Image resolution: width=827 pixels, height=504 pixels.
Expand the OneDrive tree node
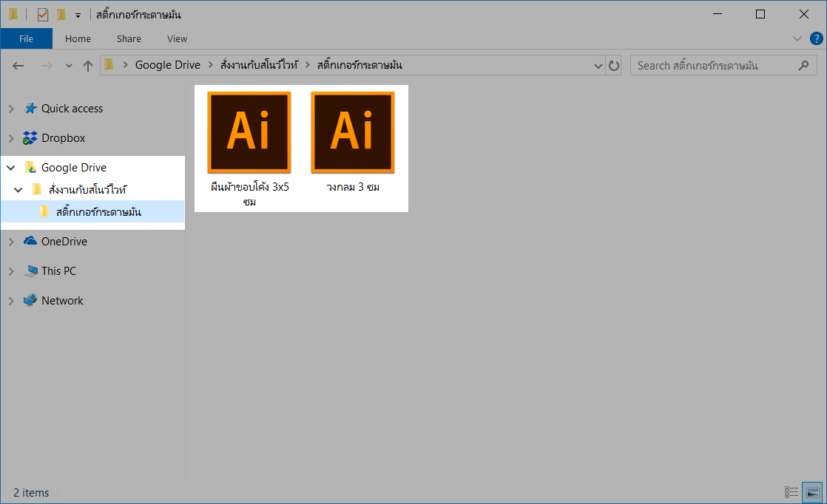[x=11, y=241]
